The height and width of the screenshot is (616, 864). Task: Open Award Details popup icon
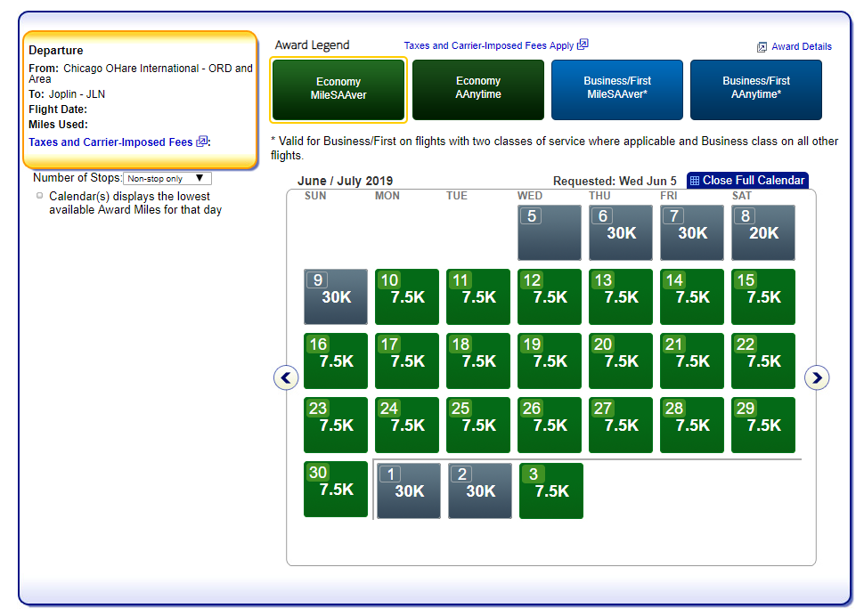pos(762,47)
